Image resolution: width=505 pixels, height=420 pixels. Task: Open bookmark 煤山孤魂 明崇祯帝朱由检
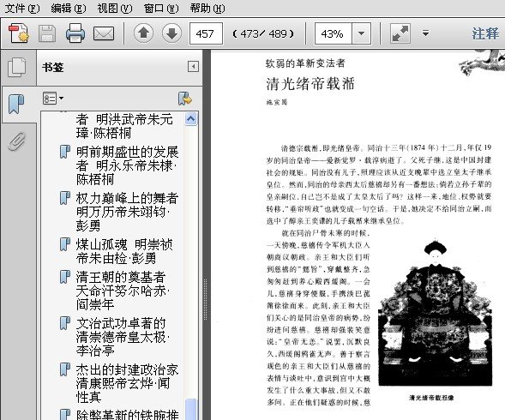(x=124, y=251)
